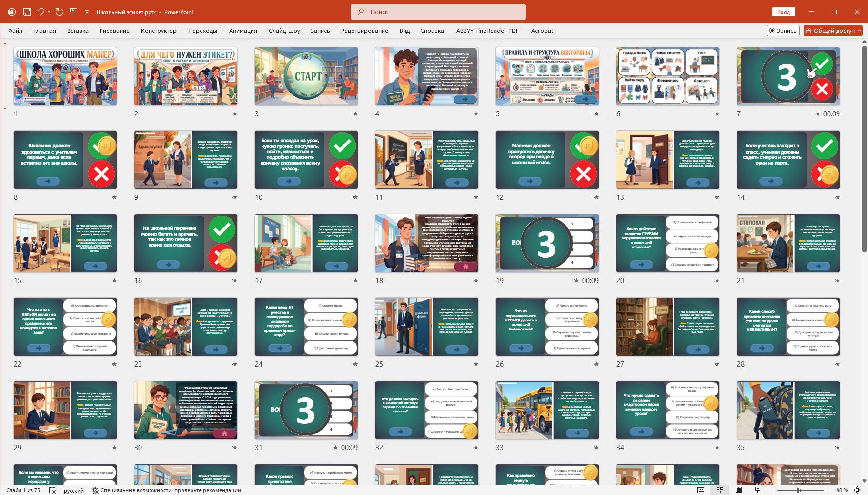Expand the Undo history dropdown arrow
The image size is (868, 495).
(x=49, y=12)
